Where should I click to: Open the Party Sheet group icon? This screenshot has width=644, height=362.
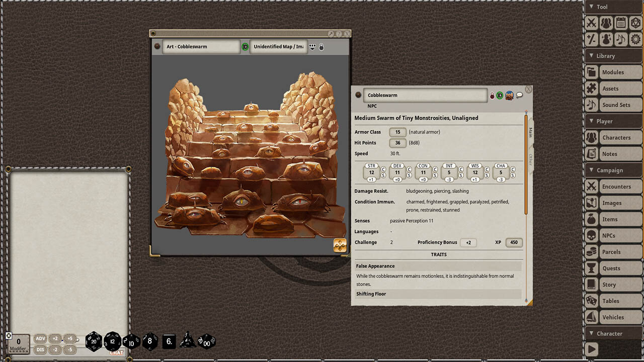coord(606,23)
